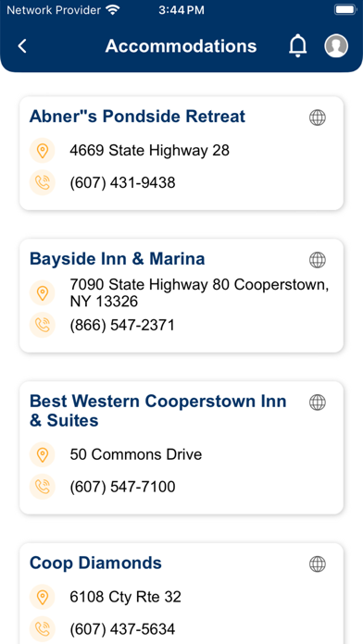Tap location pin beside 4669 State Highway 28

click(43, 151)
